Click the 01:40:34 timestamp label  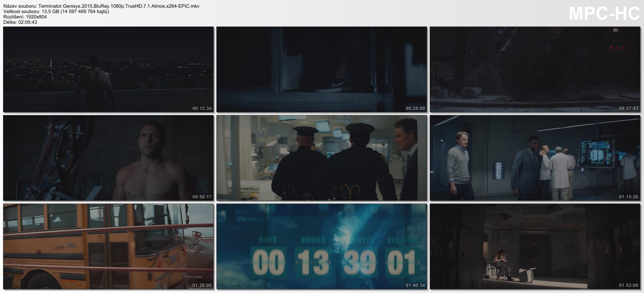(415, 285)
